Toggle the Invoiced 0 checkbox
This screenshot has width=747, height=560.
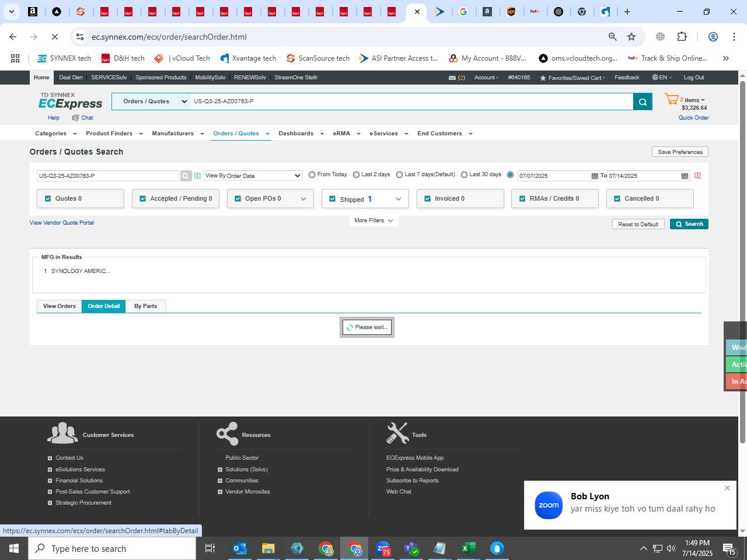[x=427, y=198]
